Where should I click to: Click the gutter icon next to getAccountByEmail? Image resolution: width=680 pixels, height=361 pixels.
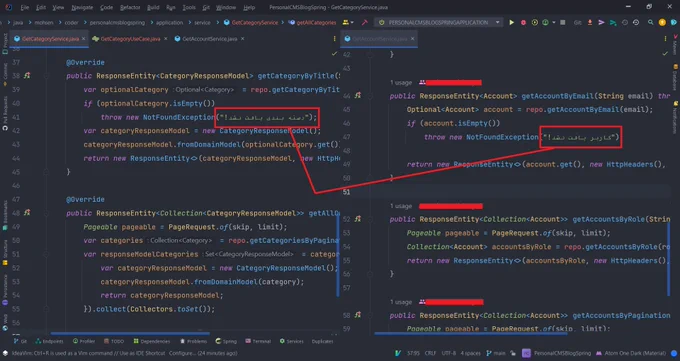(x=358, y=95)
